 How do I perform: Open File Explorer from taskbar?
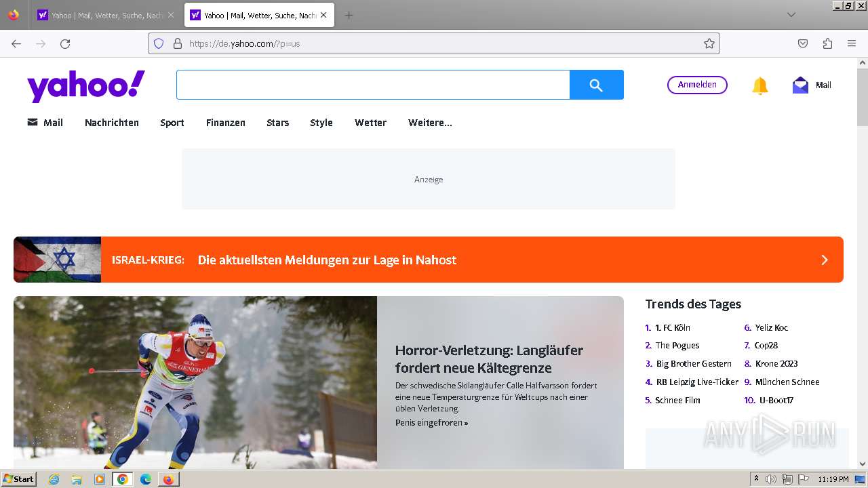coord(77,479)
